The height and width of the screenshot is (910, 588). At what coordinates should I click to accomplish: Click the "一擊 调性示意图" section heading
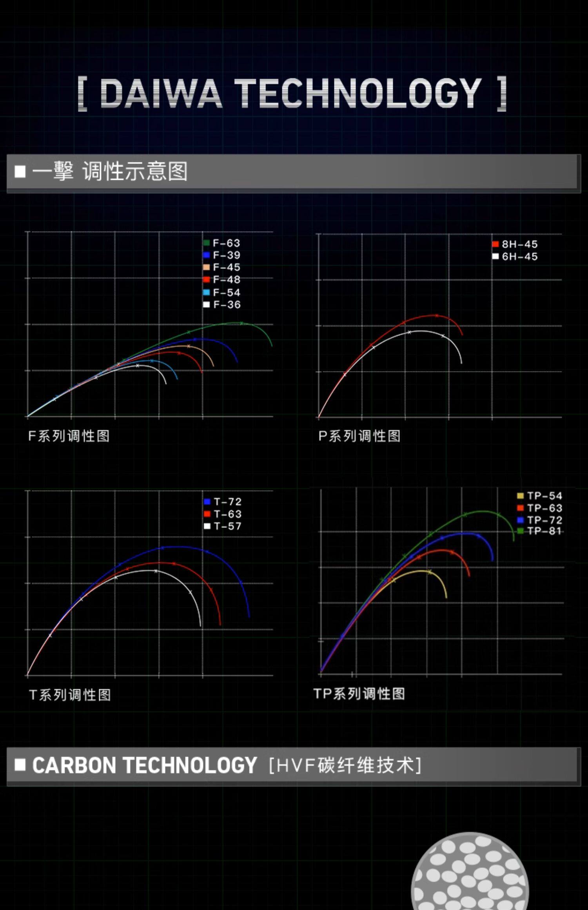coord(110,171)
